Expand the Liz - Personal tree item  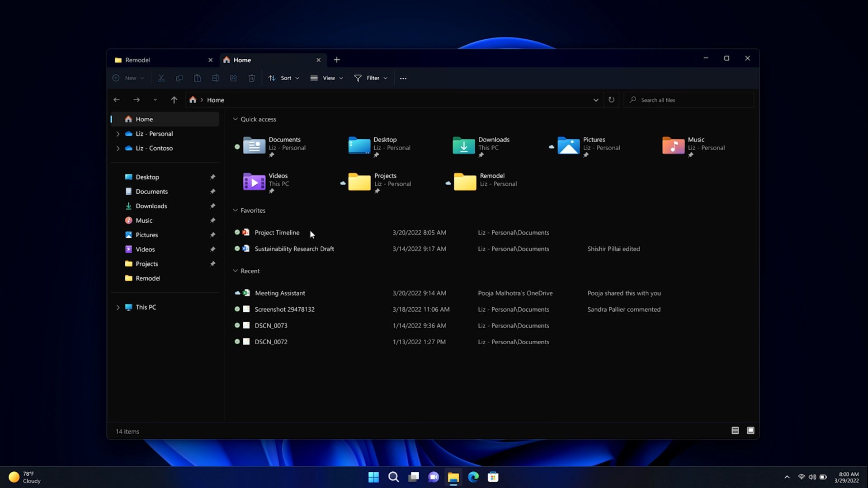pyautogui.click(x=118, y=133)
